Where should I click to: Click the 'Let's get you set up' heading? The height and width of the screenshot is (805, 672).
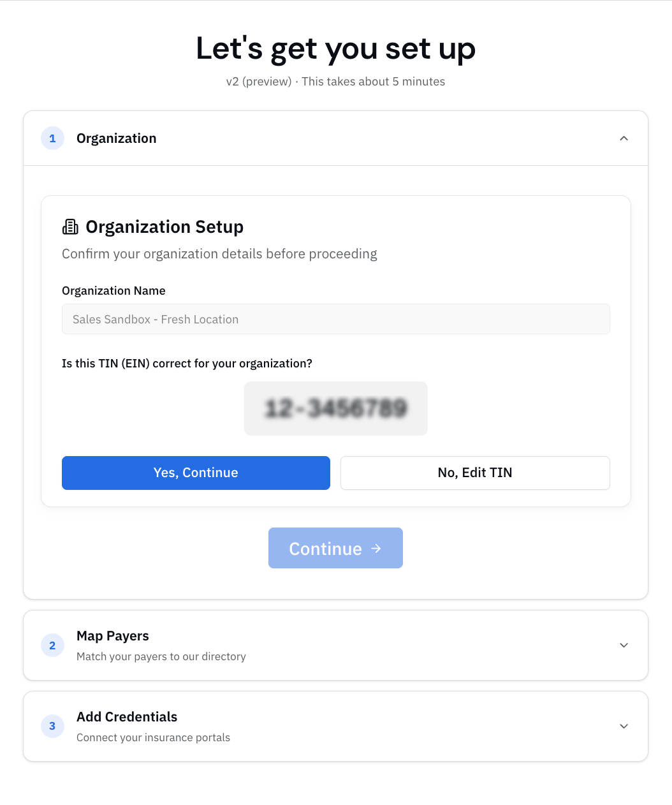point(336,49)
